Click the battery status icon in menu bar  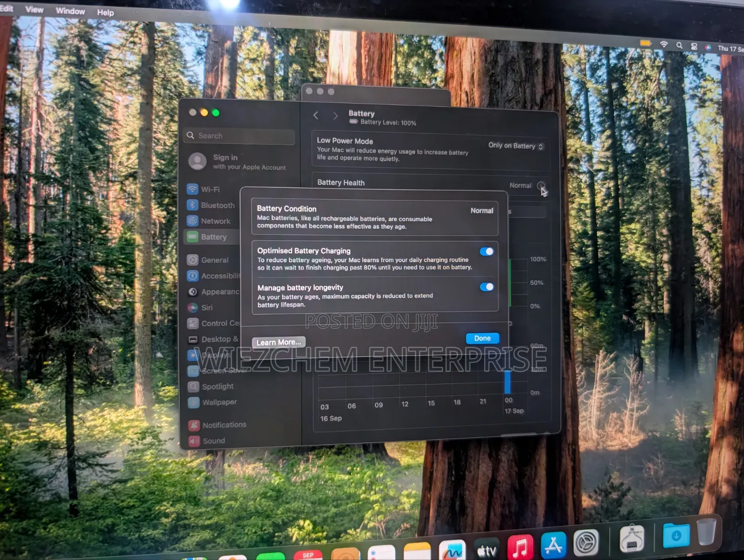645,43
